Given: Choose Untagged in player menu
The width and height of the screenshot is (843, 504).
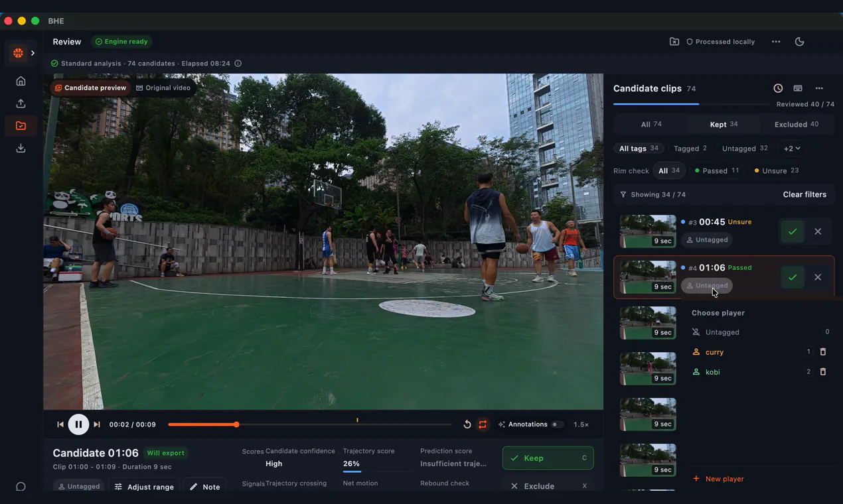Looking at the screenshot, I should coord(761,332).
